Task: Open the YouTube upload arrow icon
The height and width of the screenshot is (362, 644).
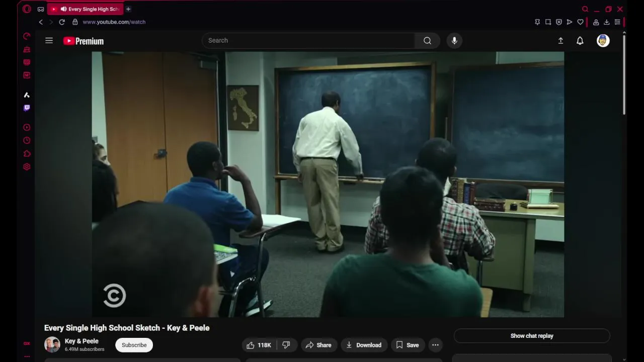Action: [560, 41]
